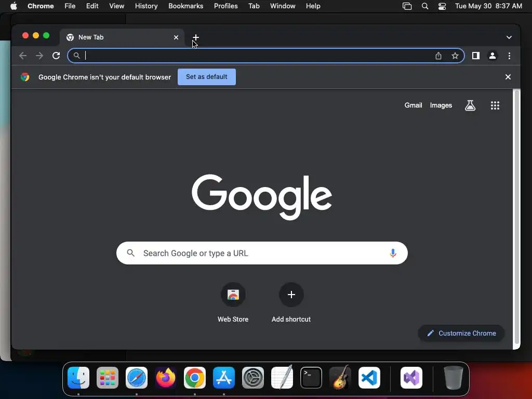Go forward using the forward arrow
The image size is (532, 399).
tap(39, 56)
